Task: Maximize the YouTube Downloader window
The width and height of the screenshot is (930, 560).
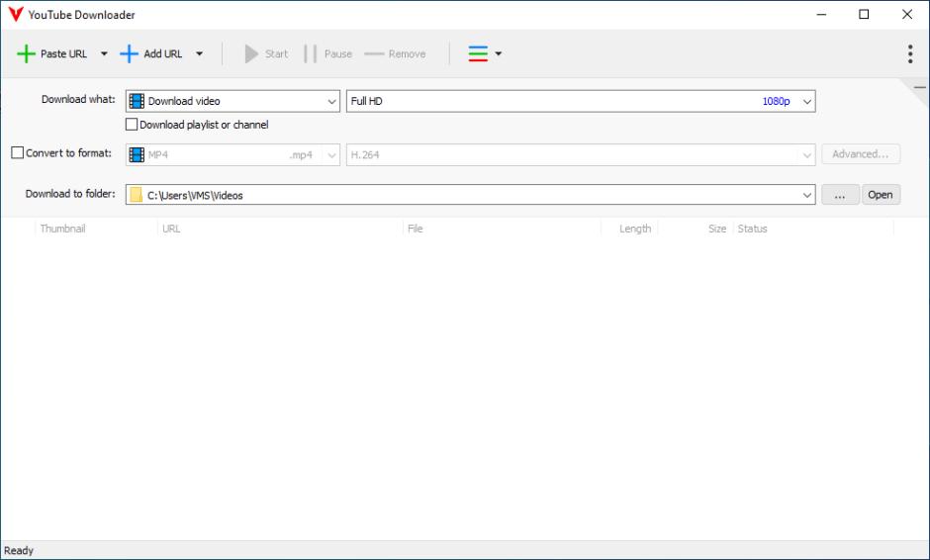Action: [864, 14]
